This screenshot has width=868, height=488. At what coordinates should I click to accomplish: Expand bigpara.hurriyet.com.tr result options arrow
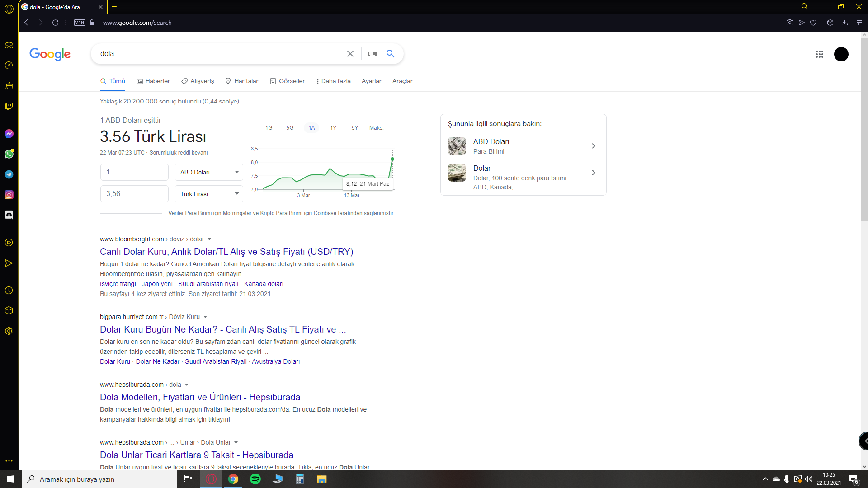tap(205, 317)
